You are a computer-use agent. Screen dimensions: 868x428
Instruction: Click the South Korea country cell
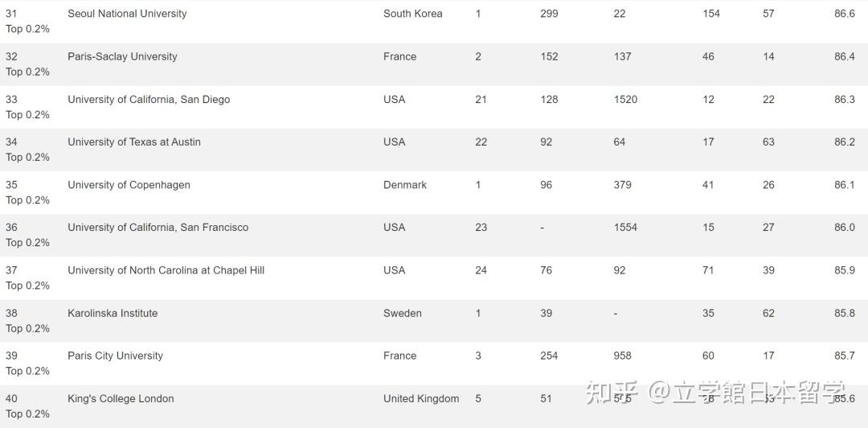click(x=412, y=14)
